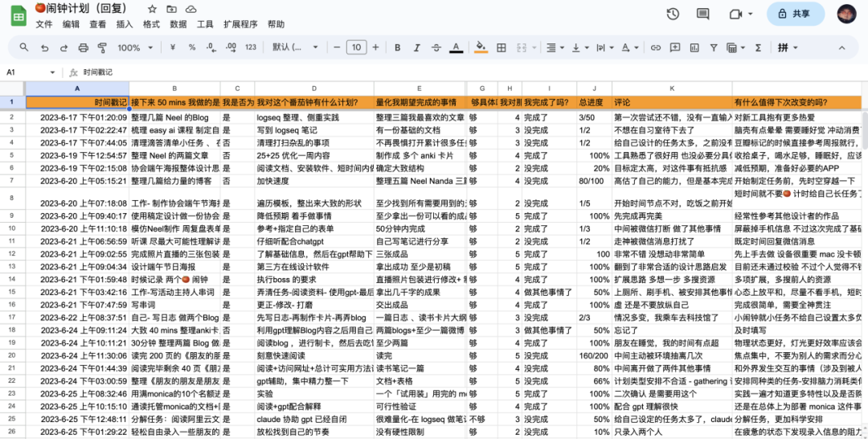This screenshot has width=868, height=439.
Task: Start a video call
Action: click(x=735, y=14)
